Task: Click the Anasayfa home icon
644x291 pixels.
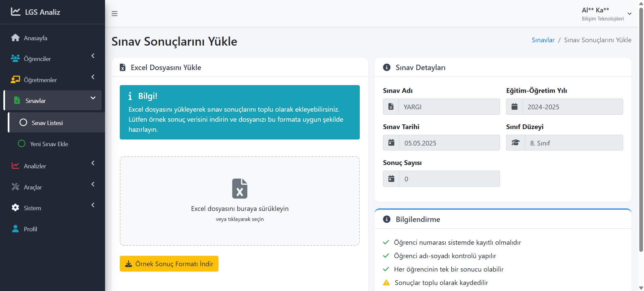Action: pos(15,38)
